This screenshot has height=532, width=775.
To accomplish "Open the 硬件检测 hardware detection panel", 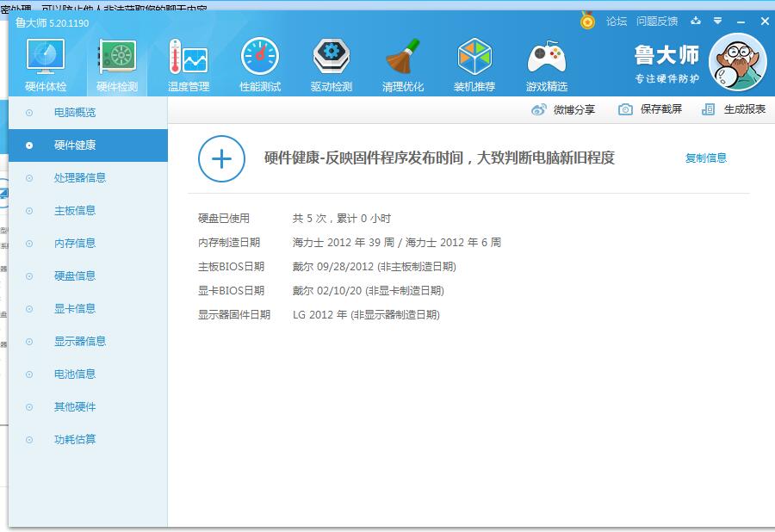I will [x=116, y=60].
